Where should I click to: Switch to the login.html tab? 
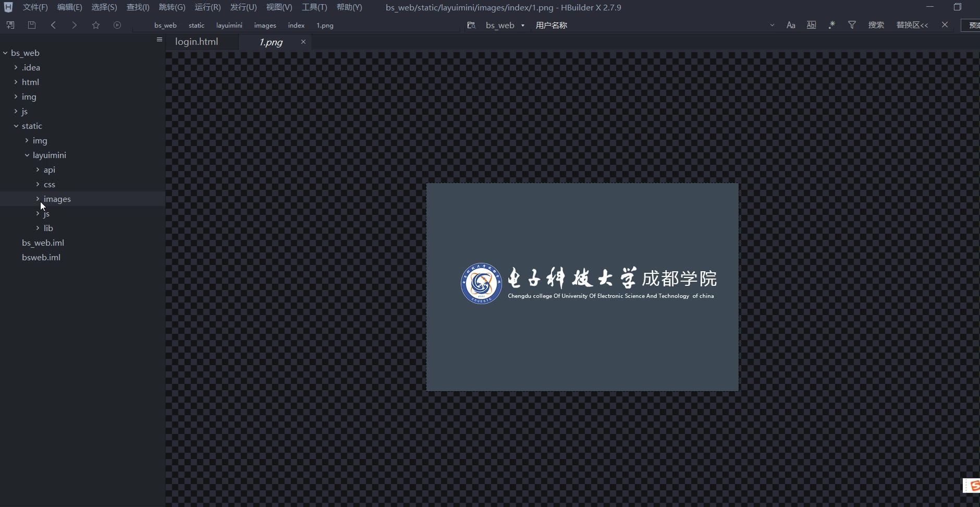tap(197, 42)
